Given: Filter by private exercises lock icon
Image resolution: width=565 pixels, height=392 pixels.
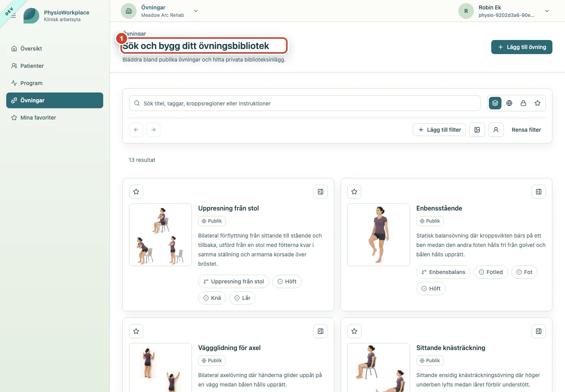Looking at the screenshot, I should pos(523,103).
